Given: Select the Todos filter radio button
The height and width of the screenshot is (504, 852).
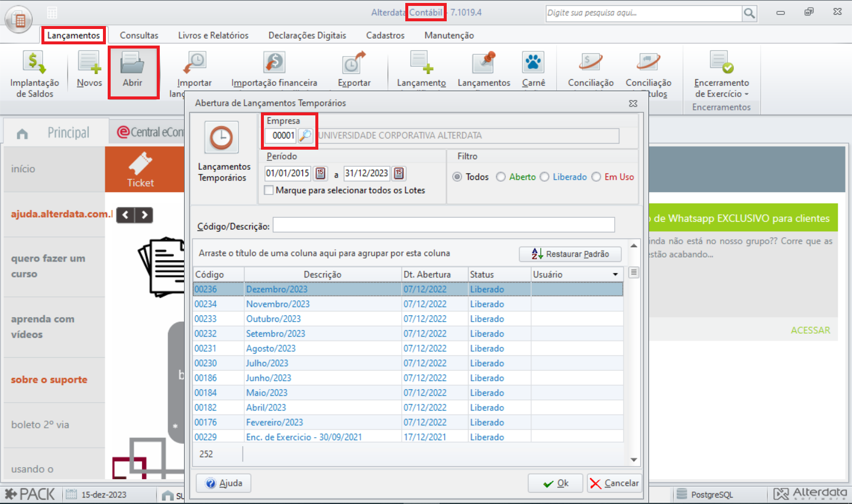Looking at the screenshot, I should pos(457,177).
